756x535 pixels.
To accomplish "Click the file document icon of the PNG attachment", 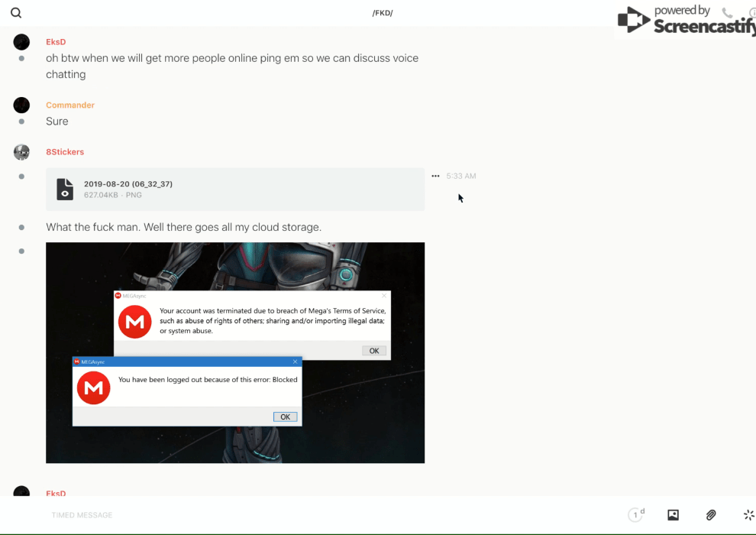I will click(x=65, y=189).
